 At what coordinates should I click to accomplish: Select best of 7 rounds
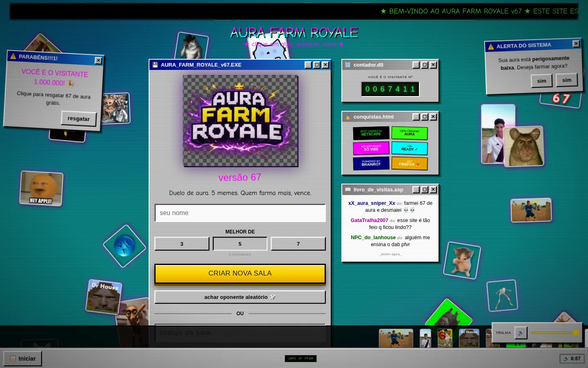click(298, 244)
